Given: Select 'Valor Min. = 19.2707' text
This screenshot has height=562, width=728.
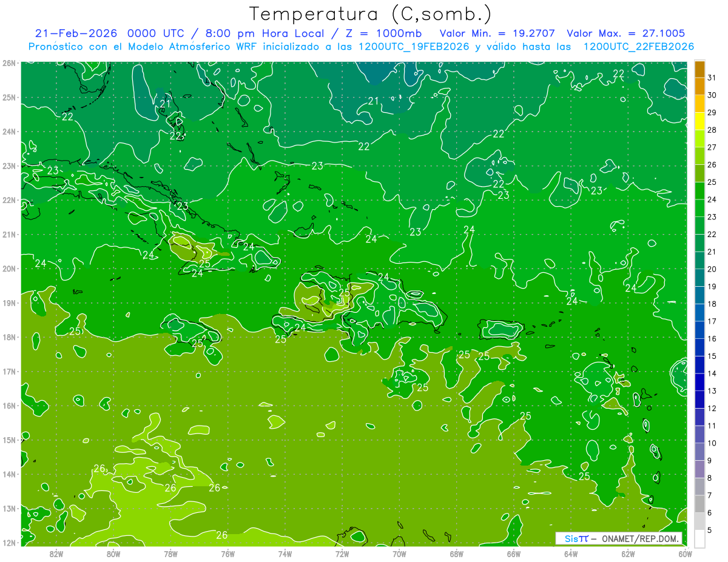Looking at the screenshot, I should (497, 33).
